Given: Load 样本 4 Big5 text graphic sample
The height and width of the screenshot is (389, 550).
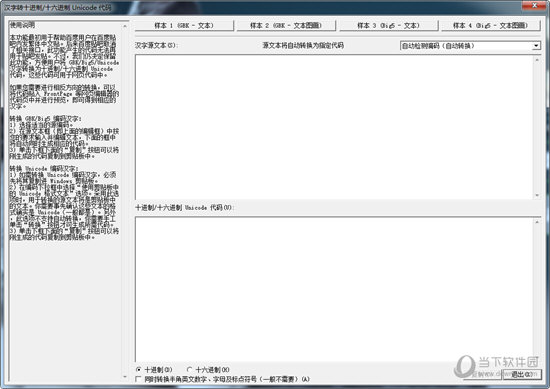Looking at the screenshot, I should [490, 25].
